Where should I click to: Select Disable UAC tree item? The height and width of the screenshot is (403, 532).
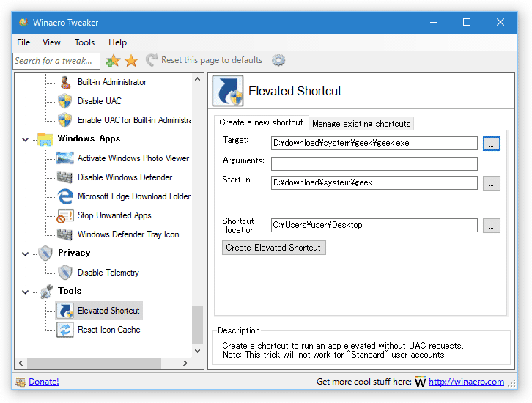[100, 101]
